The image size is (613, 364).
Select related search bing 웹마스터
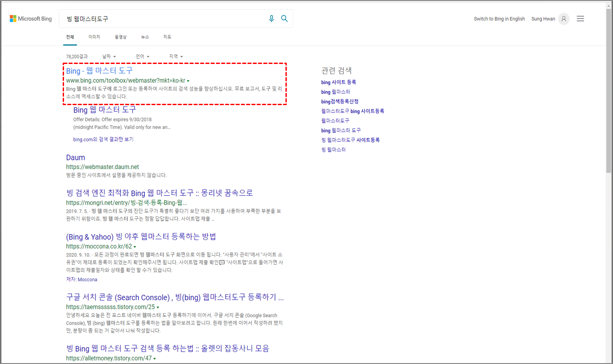335,92
